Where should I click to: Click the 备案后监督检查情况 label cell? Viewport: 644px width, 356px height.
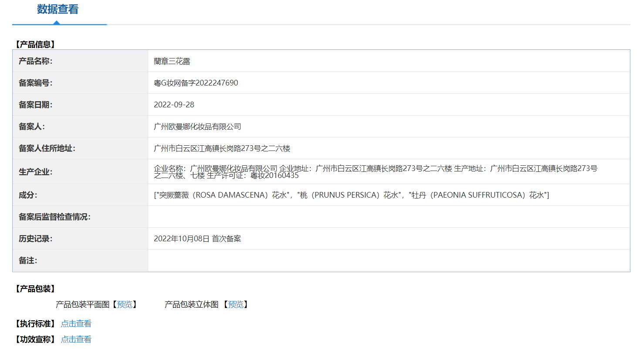80,217
